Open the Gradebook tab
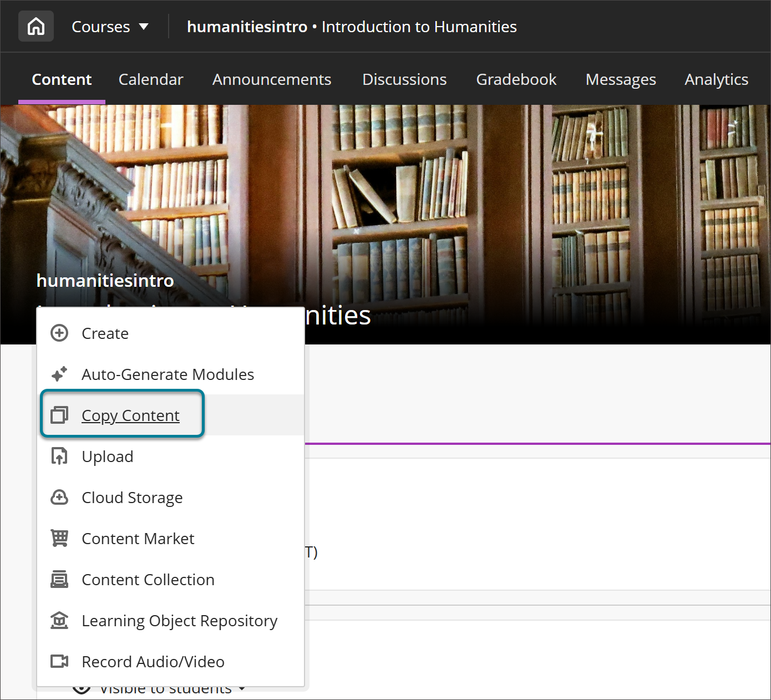This screenshot has height=700, width=771. [x=516, y=79]
